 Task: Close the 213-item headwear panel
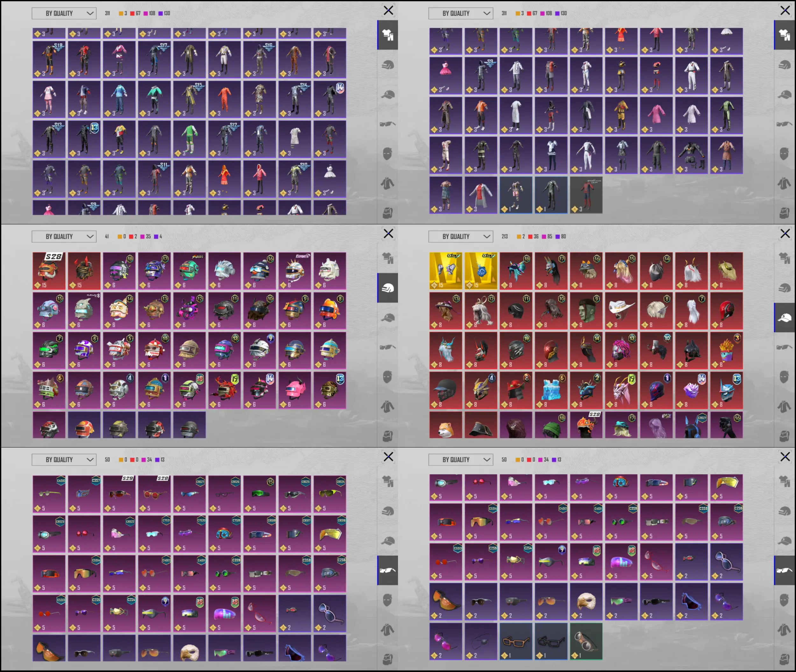tap(785, 233)
